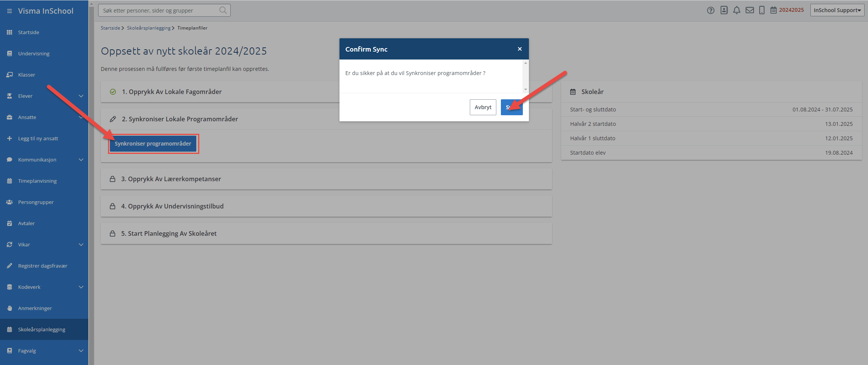Click the Persongrupper people icon

tap(9, 202)
